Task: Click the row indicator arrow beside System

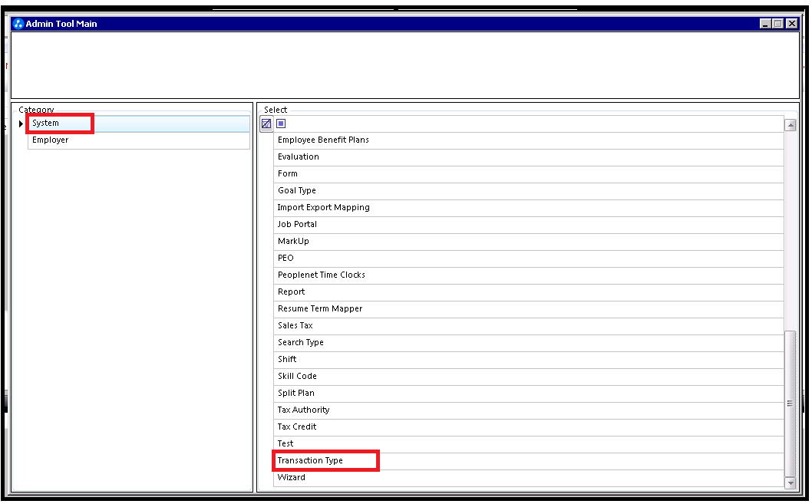Action: click(21, 124)
